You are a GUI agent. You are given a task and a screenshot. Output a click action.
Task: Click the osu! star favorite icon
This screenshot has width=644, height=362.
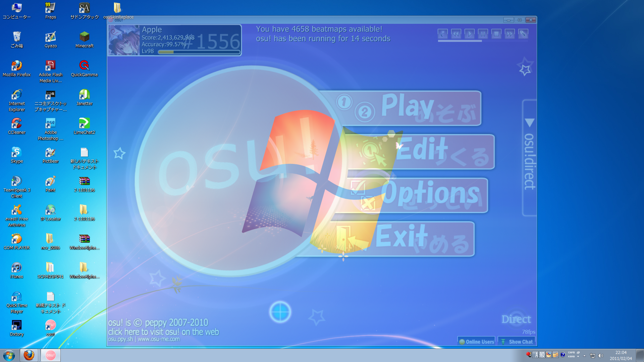coord(524,69)
